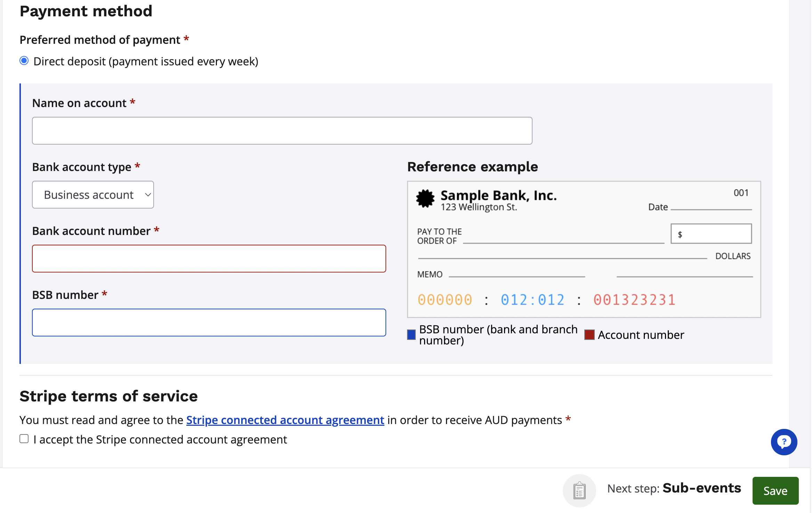812x513 pixels.
Task: Click the blue help chat bubble icon
Action: coord(784,442)
